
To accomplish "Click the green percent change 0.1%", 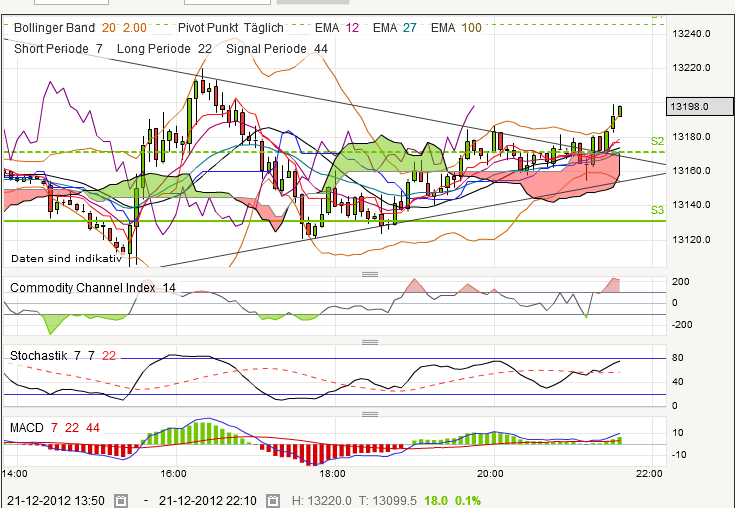I will [468, 501].
